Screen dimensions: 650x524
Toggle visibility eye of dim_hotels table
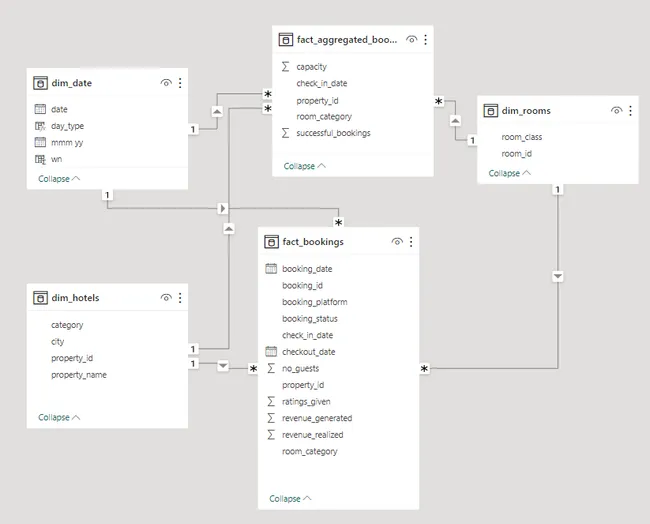point(166,298)
